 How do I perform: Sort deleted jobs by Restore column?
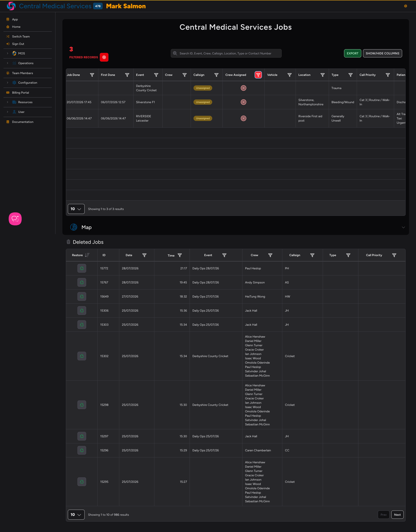pos(87,255)
